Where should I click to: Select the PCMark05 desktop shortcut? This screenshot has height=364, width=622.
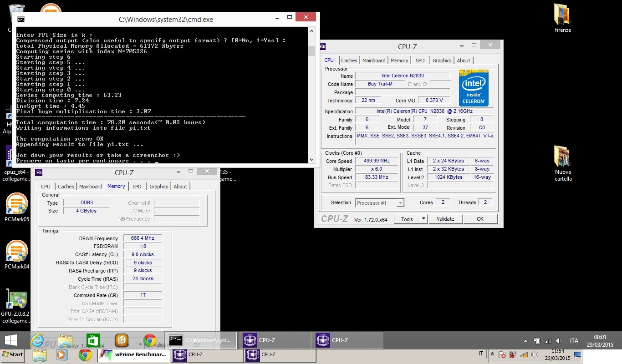click(x=17, y=207)
